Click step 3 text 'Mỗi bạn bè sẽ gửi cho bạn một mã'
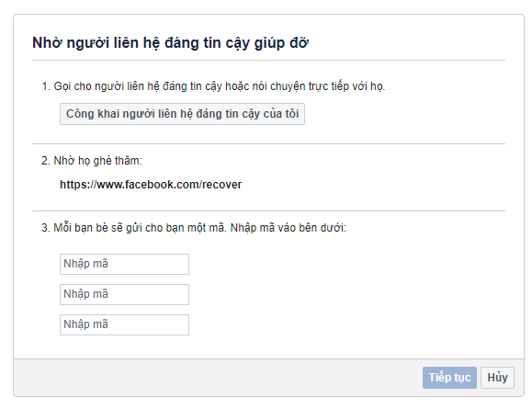Viewport: 532px width, 409px height. [140, 228]
